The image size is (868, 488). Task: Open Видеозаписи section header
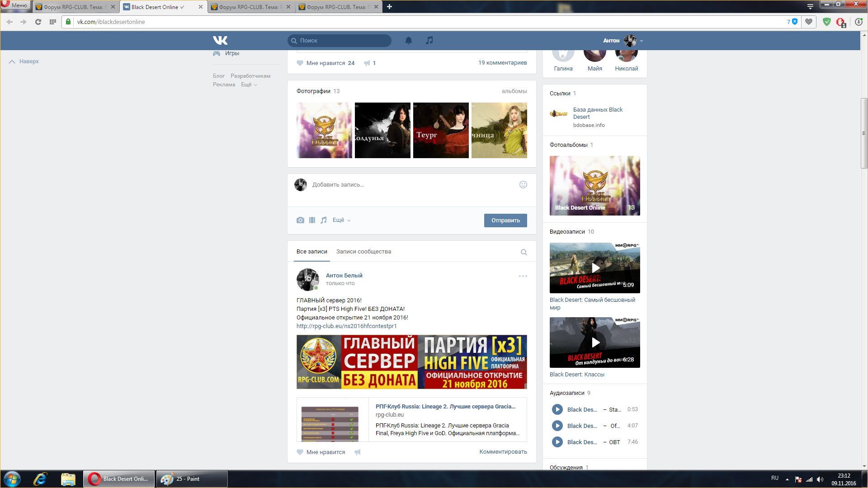(x=567, y=232)
